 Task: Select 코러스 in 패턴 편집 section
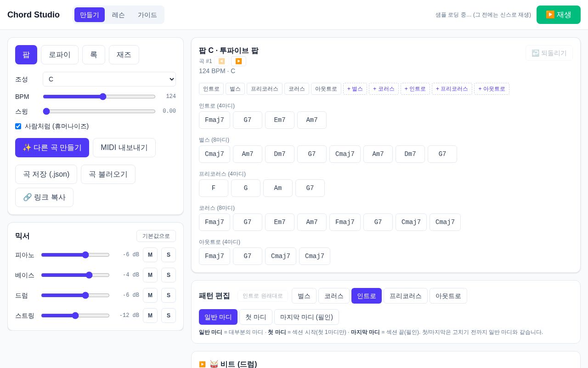334,296
